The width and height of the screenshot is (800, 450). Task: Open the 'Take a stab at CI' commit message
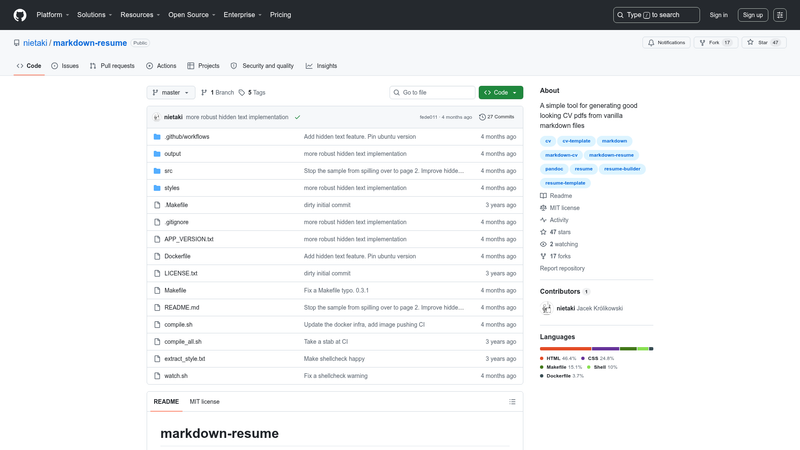(x=326, y=342)
